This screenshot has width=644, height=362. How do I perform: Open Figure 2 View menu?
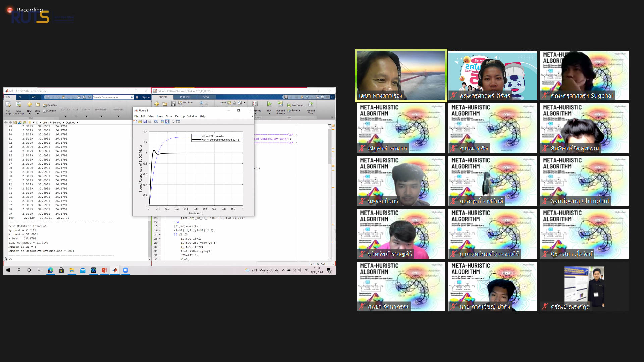click(x=151, y=116)
